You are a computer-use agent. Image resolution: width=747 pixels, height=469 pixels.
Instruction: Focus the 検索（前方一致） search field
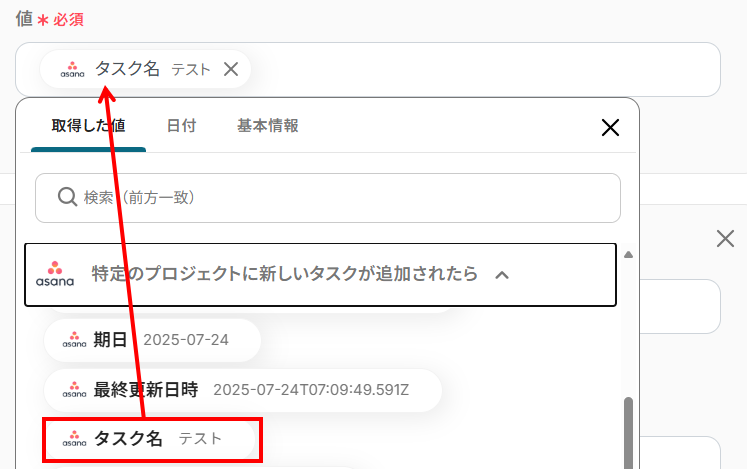(340, 198)
